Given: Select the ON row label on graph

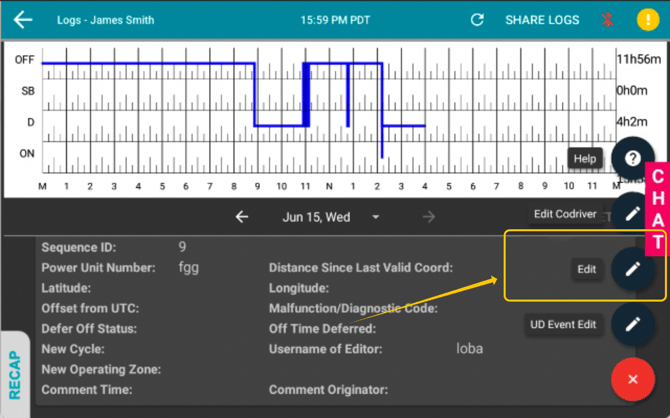Looking at the screenshot, I should tap(26, 153).
